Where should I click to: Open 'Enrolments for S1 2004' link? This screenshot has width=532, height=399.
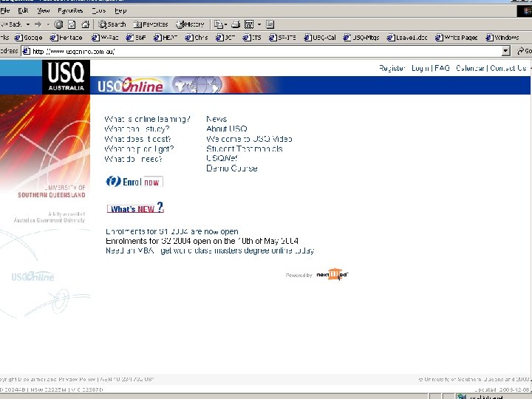pos(172,231)
